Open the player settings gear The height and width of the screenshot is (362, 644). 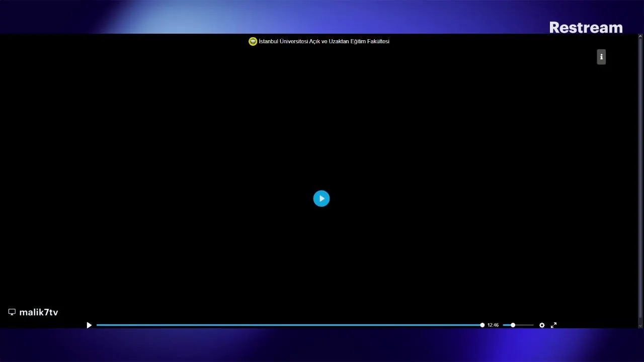click(542, 325)
